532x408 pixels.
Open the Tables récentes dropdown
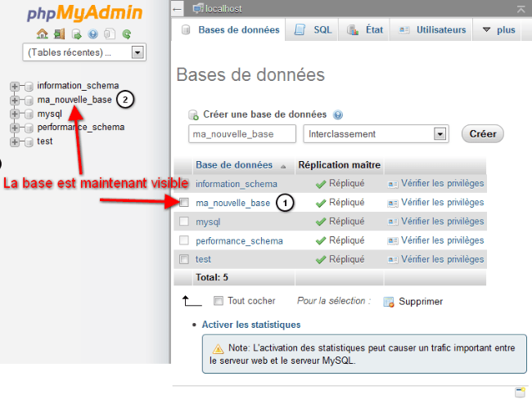tap(84, 52)
